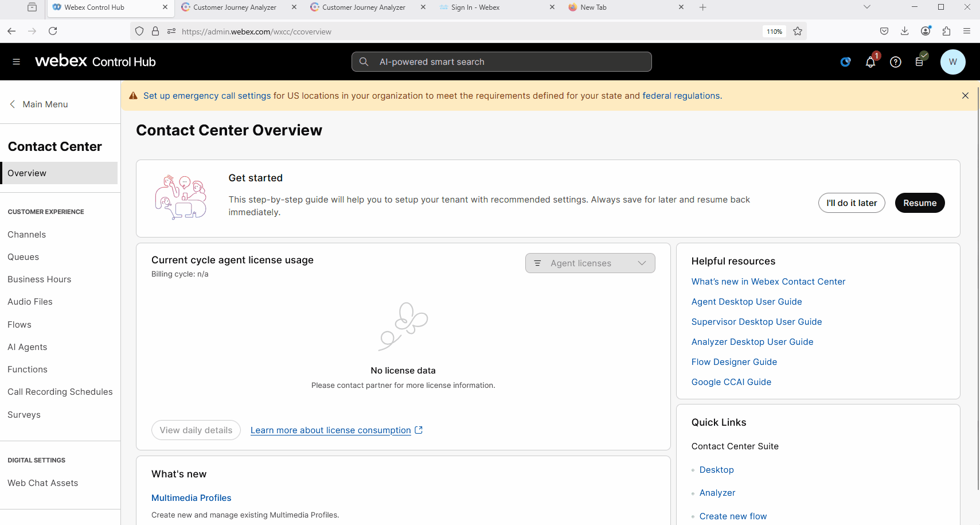Reload the current page

click(53, 31)
